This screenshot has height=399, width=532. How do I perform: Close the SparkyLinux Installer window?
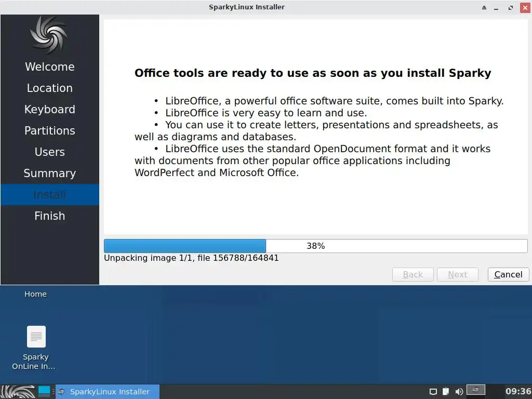525,7
